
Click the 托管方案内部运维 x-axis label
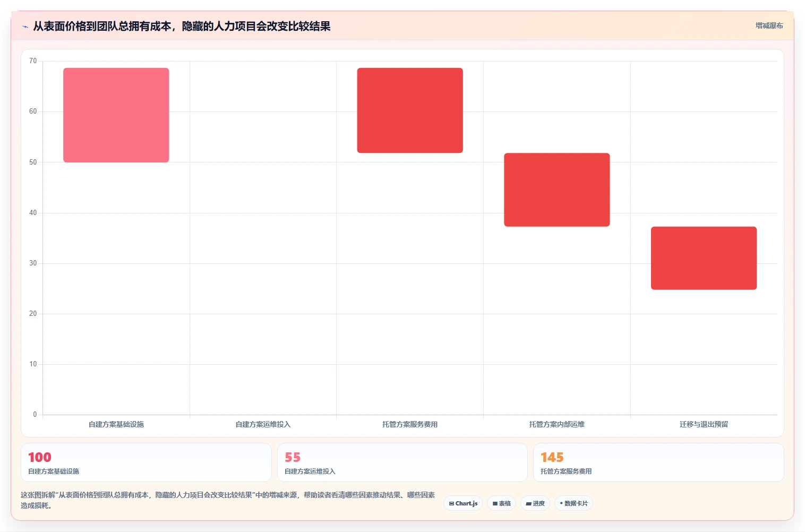tap(557, 424)
